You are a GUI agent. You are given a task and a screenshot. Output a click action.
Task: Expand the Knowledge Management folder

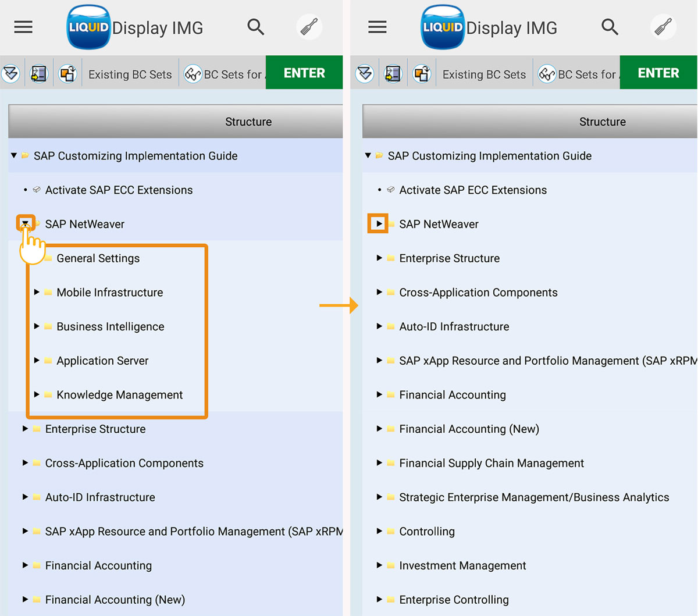[x=37, y=394]
